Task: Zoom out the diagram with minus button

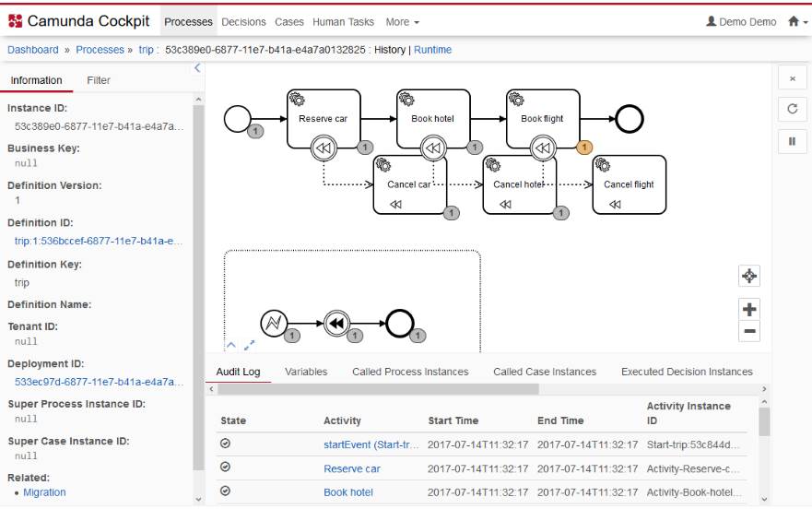Action: pyautogui.click(x=749, y=331)
